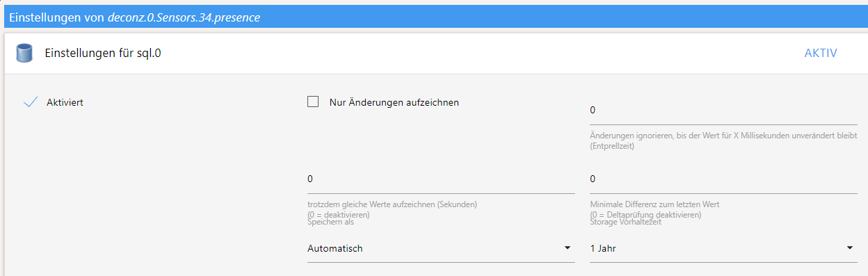Screen dimensions: 868x276
Task: Open the Speichern als Automatisch dropdown
Action: (x=441, y=248)
